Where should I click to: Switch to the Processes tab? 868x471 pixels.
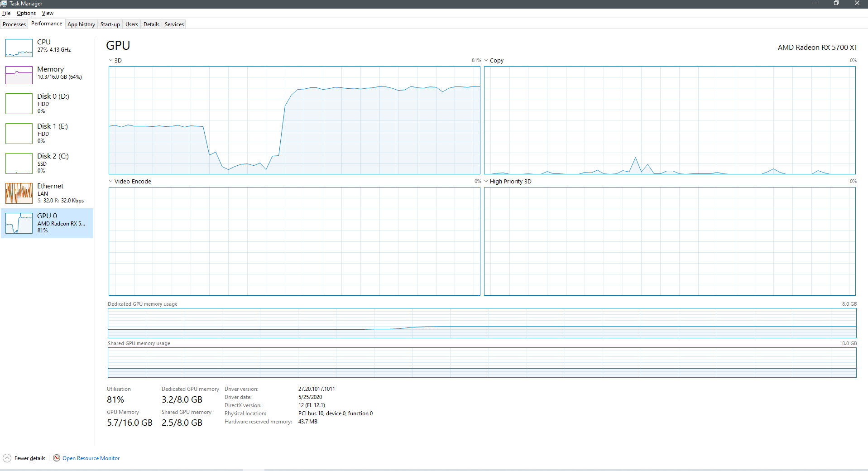click(14, 24)
